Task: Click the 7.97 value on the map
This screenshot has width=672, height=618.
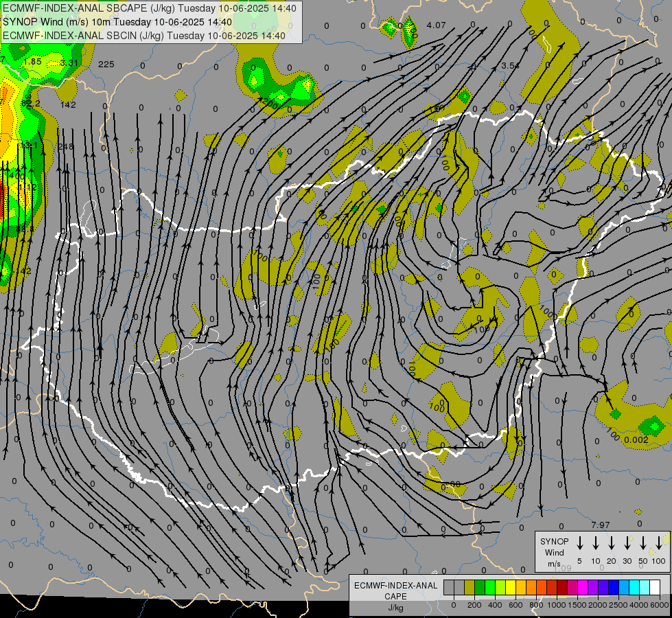Action: click(x=601, y=525)
